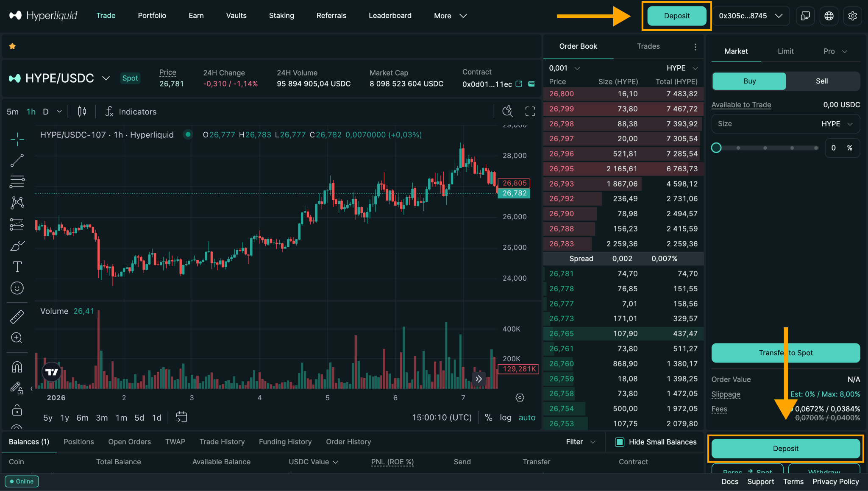868x491 pixels.
Task: Open the emoji icons tool
Action: [17, 288]
